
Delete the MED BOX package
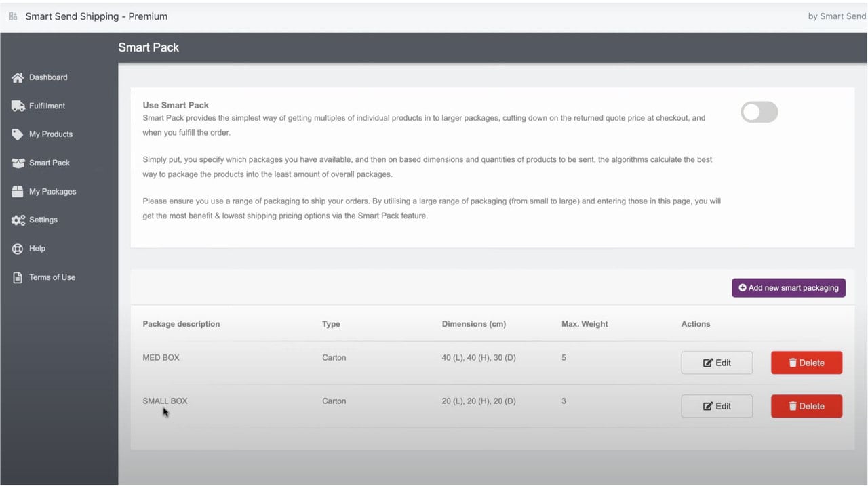806,363
